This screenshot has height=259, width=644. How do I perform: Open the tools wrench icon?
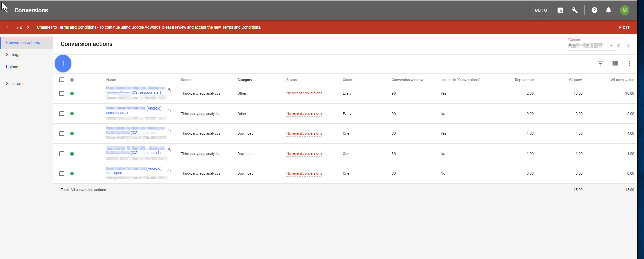coord(575,10)
